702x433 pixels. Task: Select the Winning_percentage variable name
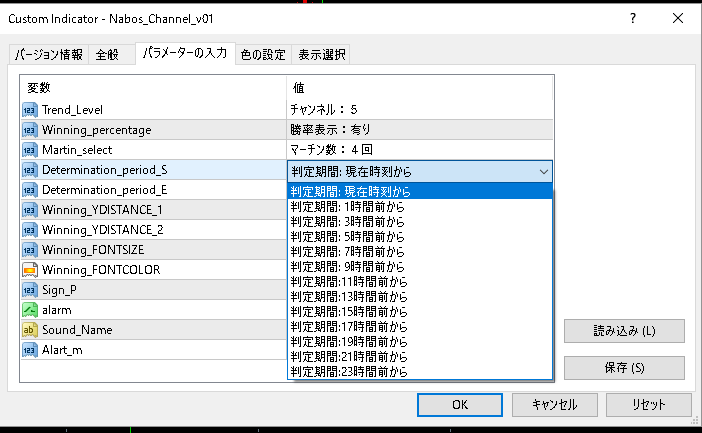(x=96, y=130)
